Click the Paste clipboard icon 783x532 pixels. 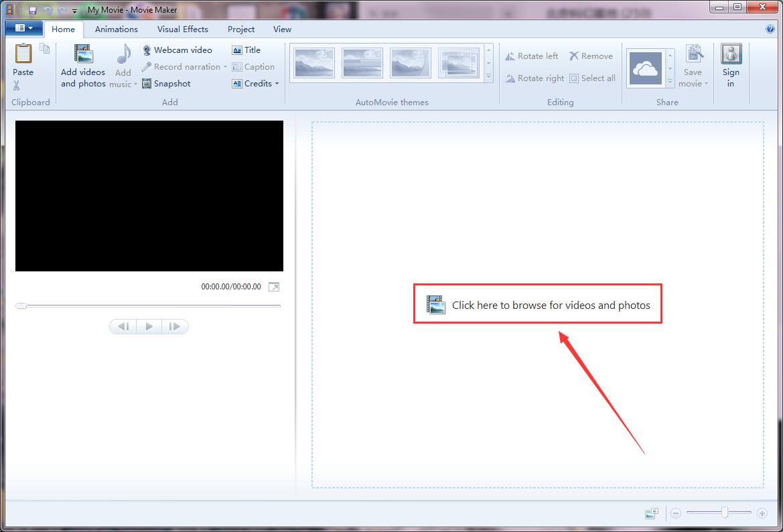[23, 54]
